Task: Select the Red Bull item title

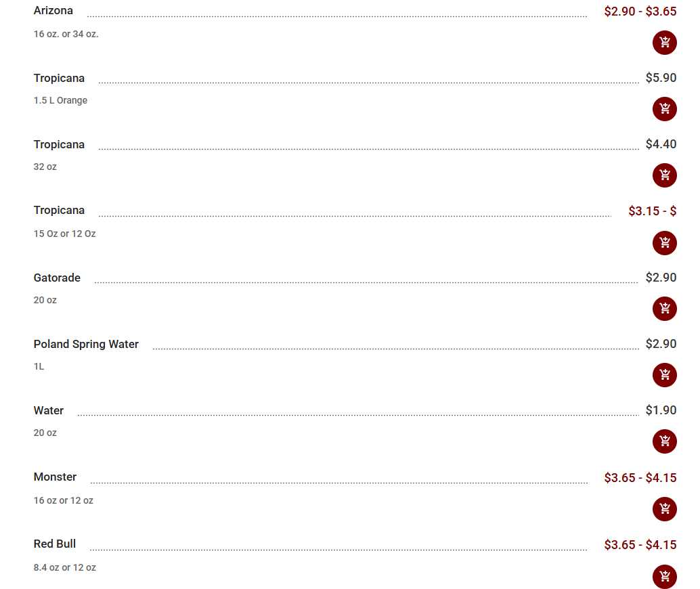Action: [x=55, y=544]
